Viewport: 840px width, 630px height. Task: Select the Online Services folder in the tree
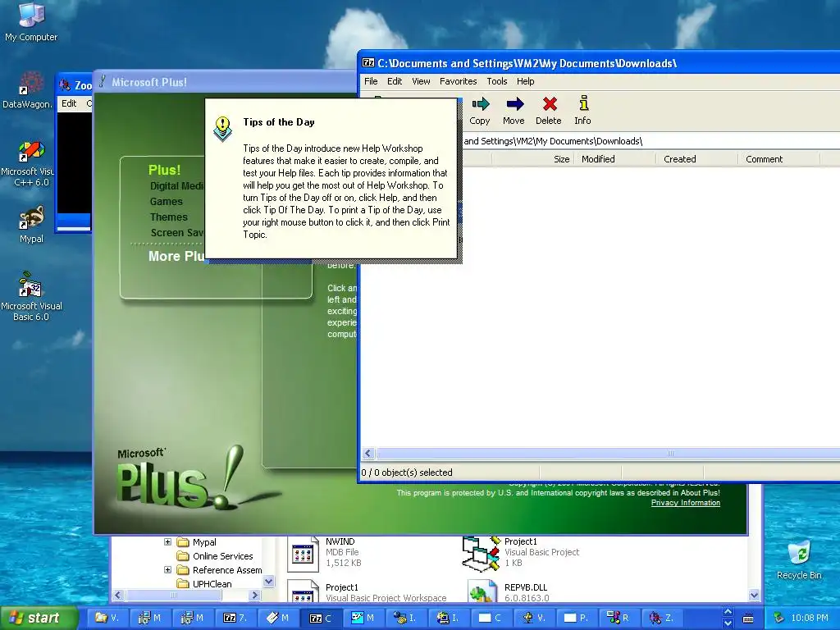[x=216, y=556]
